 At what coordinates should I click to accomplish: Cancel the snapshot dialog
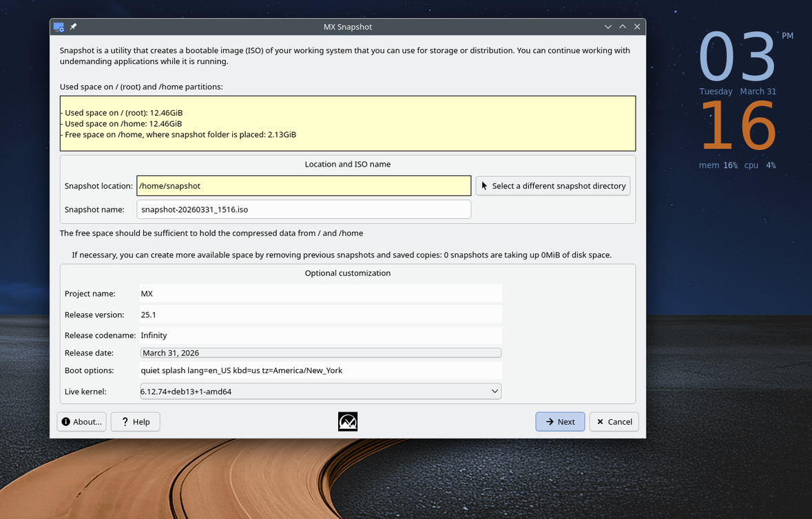[614, 422]
